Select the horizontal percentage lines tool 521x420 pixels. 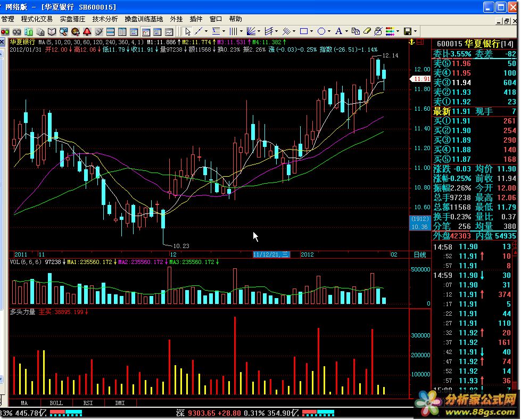point(216,31)
